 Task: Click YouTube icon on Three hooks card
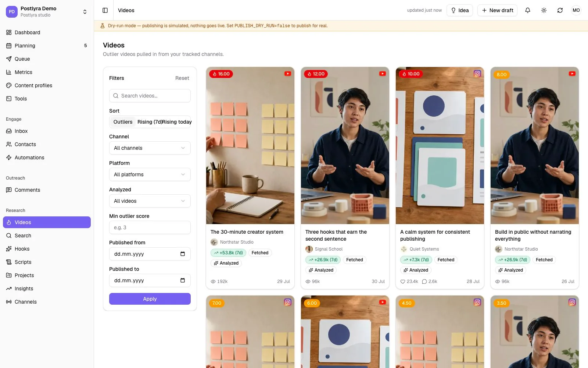383,74
